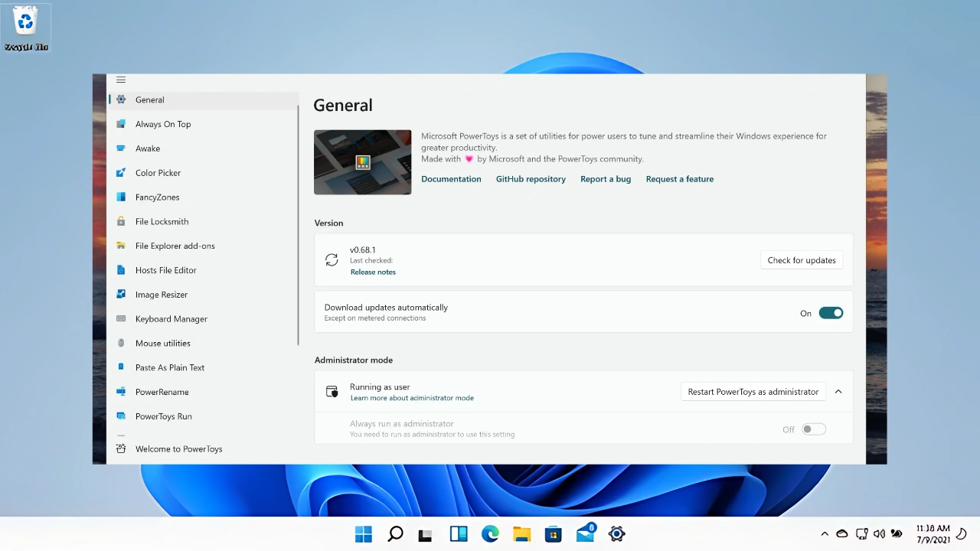Collapse the Administrator mode section chevron
This screenshot has height=551, width=980.
point(838,392)
